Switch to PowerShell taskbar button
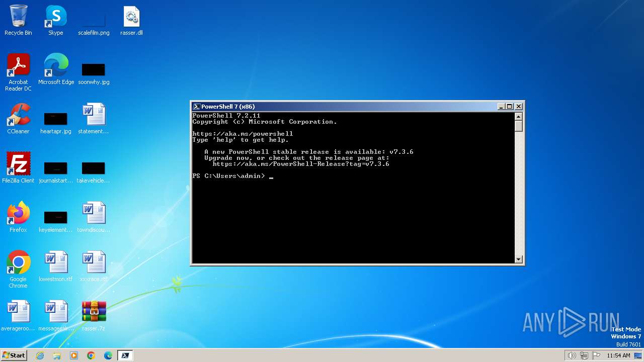Image resolution: width=644 pixels, height=362 pixels. 125,355
